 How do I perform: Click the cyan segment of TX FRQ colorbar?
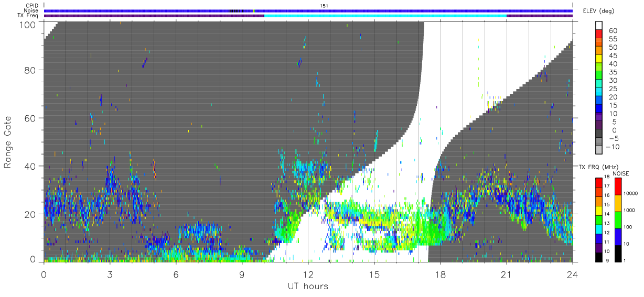(x=599, y=228)
